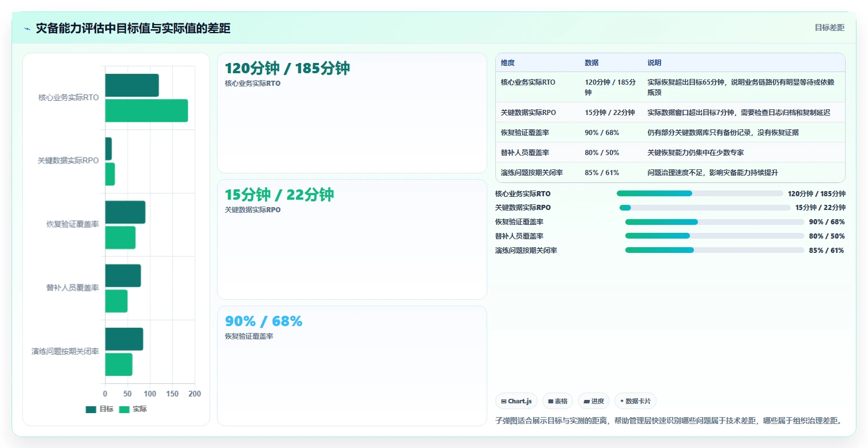
Task: Click the table note about 业务链路 waiting bottleneck
Action: pyautogui.click(x=743, y=87)
